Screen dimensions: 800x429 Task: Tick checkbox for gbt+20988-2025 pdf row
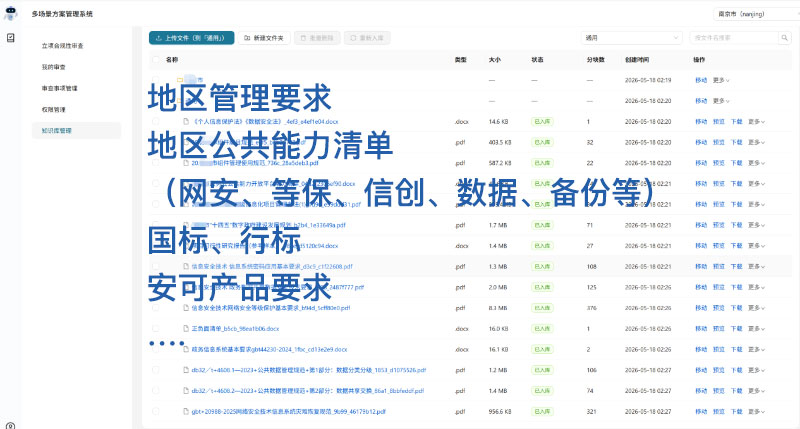(x=156, y=411)
